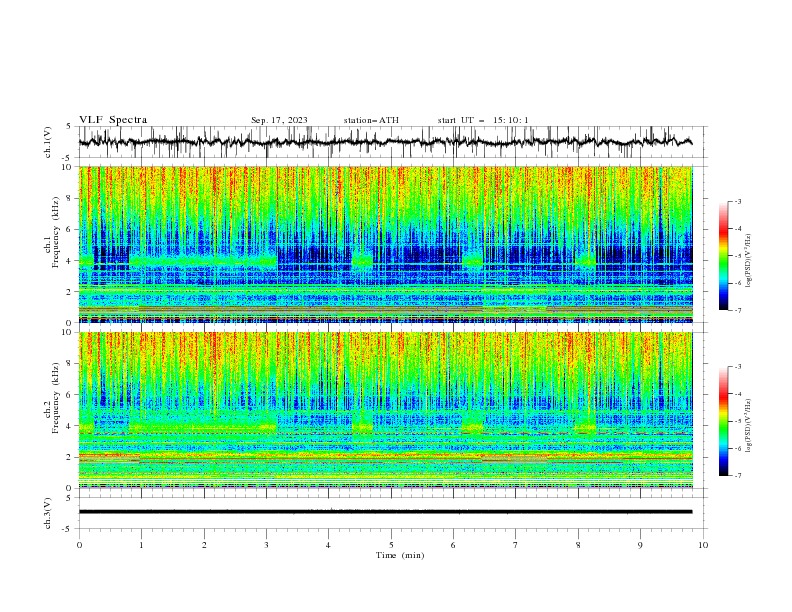Click the flat ch.3 voltage waveform trace
The image size is (792, 612).
pos(385,512)
